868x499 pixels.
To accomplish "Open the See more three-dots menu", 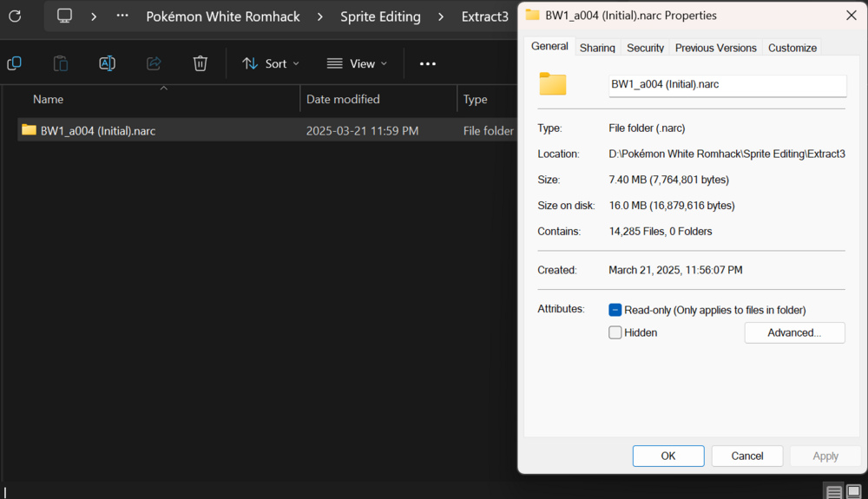I will [427, 63].
